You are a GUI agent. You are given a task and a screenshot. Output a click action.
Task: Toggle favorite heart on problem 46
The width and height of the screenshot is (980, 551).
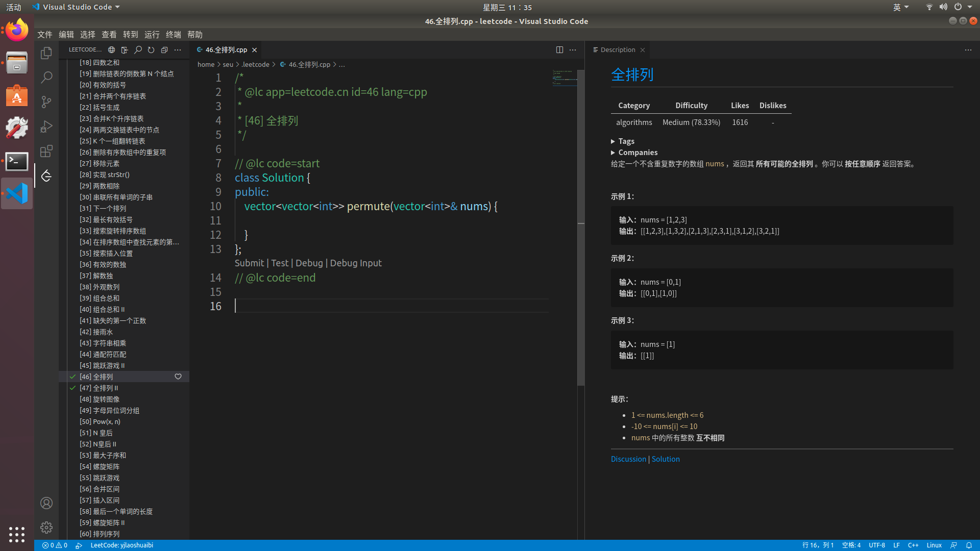click(178, 377)
